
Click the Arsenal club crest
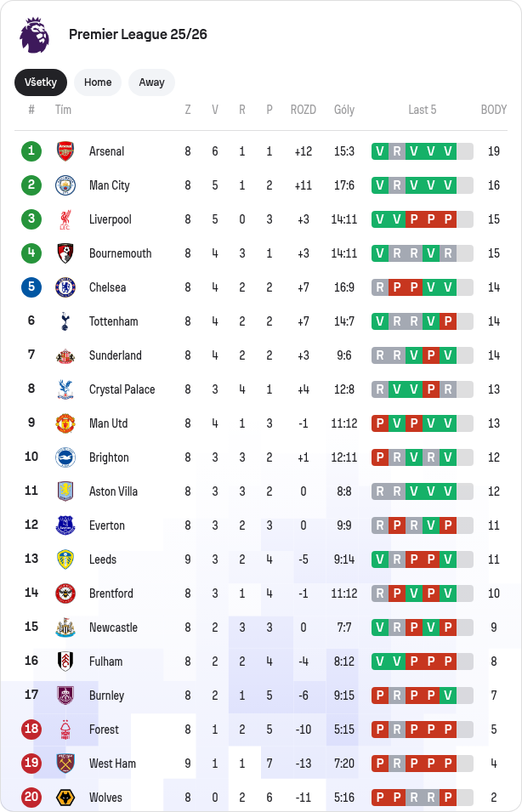tap(65, 151)
